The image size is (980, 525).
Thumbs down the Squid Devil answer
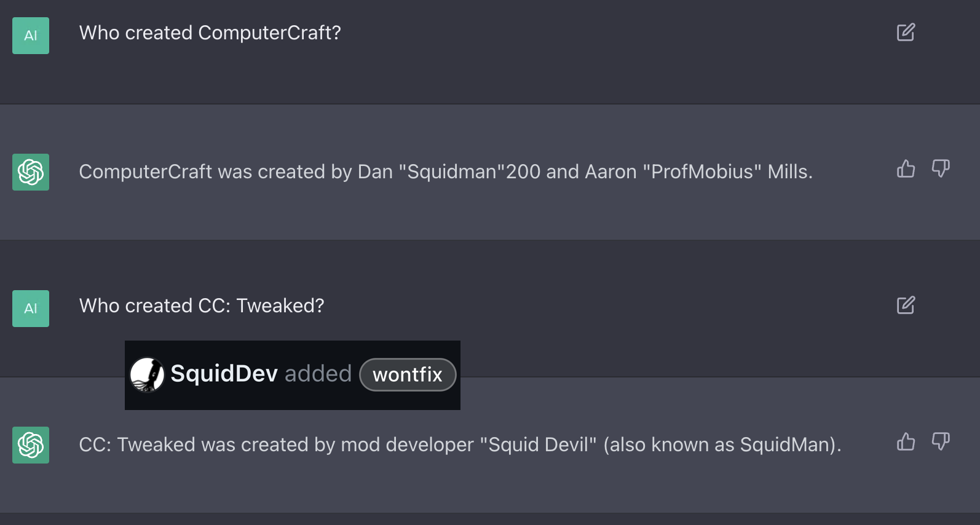coord(941,442)
